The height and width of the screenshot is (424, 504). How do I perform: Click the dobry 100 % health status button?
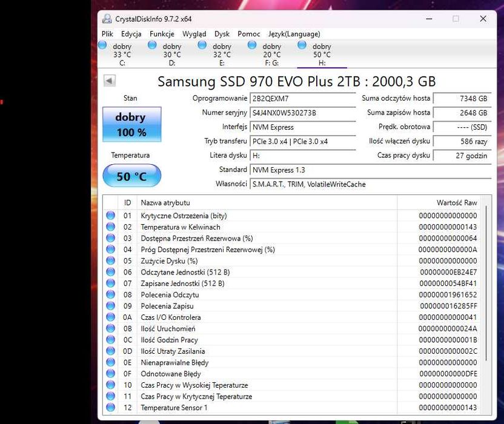(x=132, y=124)
